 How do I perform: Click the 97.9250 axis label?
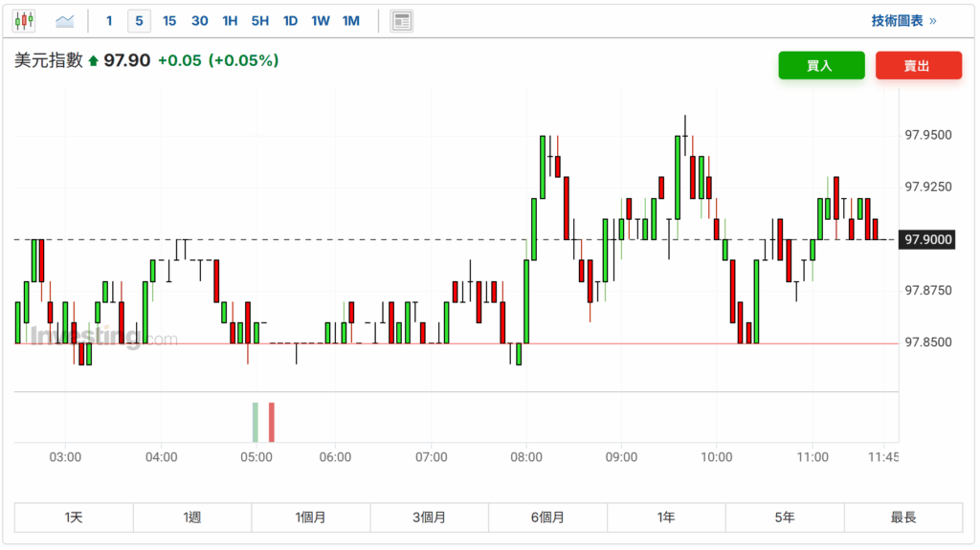(x=928, y=187)
